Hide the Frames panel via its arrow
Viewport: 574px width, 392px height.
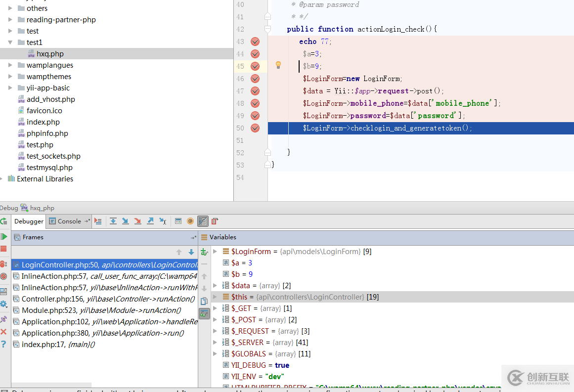coord(193,238)
